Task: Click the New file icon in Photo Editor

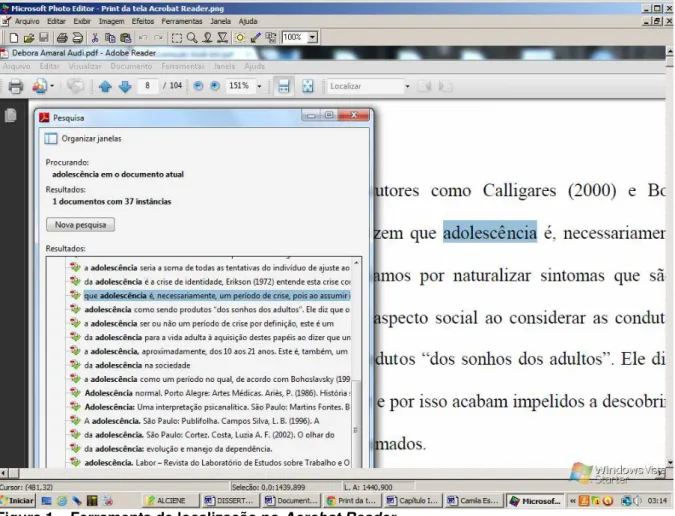Action: 14,38
